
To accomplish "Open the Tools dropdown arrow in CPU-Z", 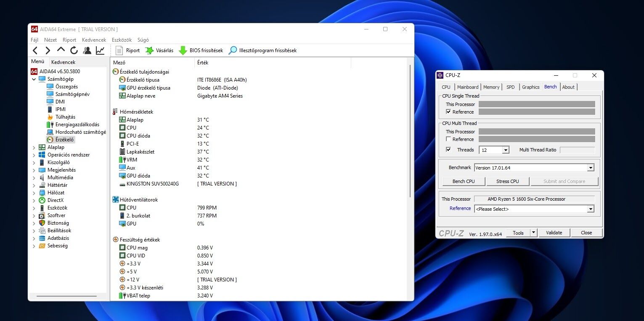I will 533,233.
